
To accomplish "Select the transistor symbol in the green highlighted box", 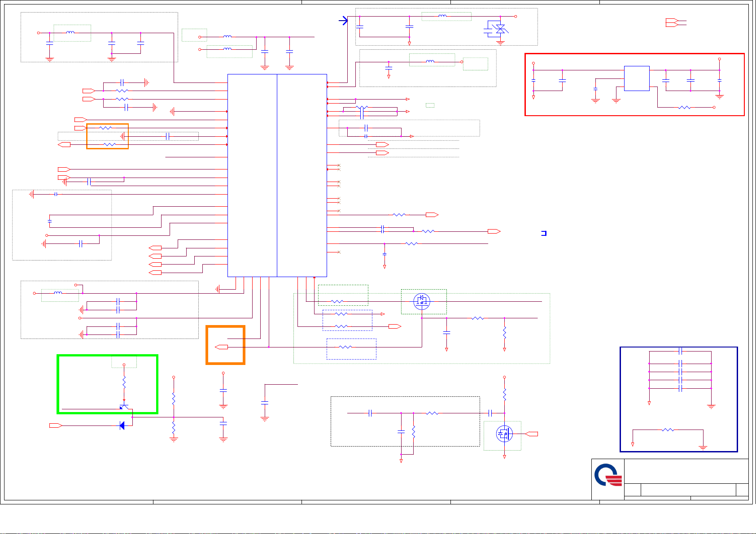I will pyautogui.click(x=124, y=406).
